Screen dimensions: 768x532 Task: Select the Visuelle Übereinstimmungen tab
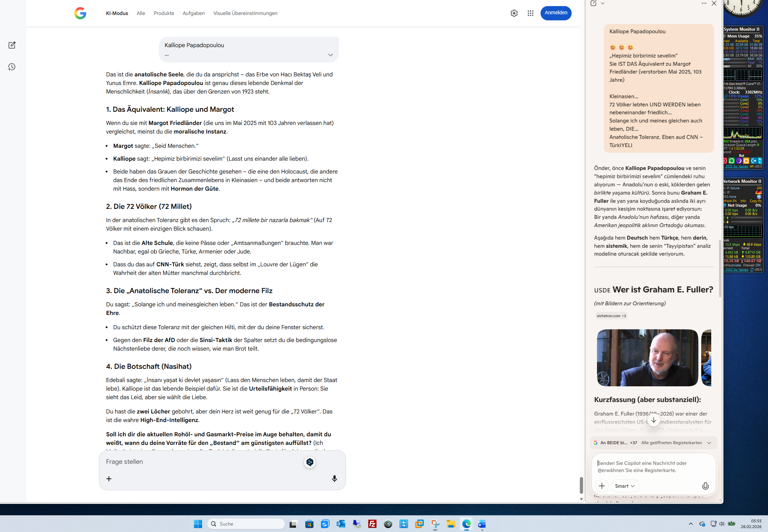(245, 13)
